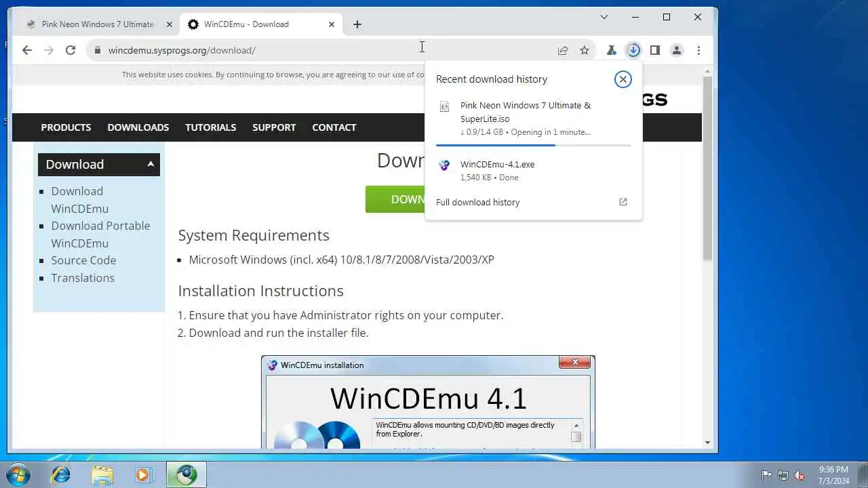
Task: Click the Installation Instructions heading
Action: click(260, 291)
